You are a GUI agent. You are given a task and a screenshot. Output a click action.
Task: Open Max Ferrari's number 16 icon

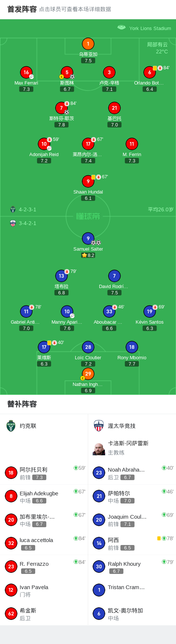26,73
